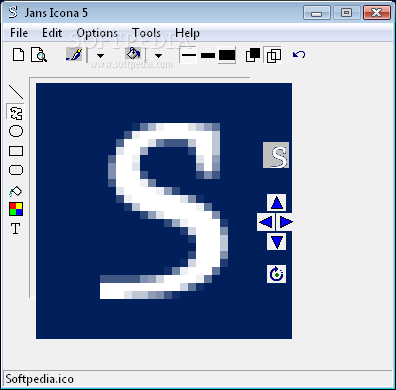This screenshot has width=396, height=390.
Task: Open the Edit menu
Action: (x=52, y=33)
